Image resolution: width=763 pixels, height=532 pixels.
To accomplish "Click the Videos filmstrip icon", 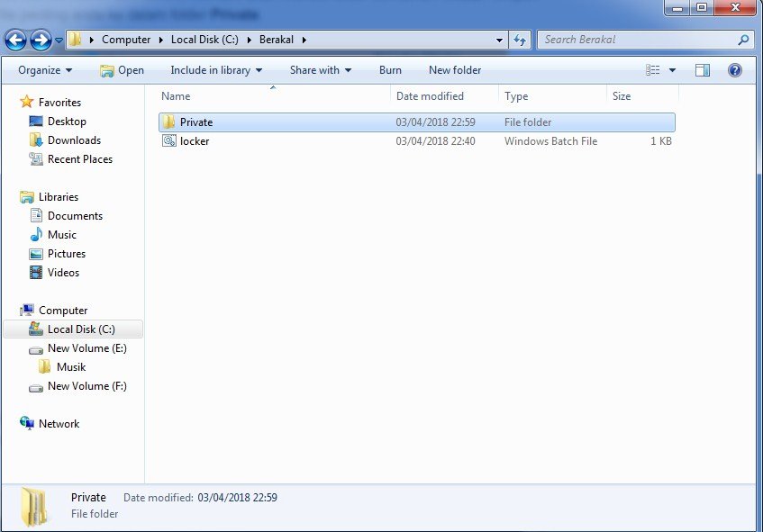I will click(x=36, y=273).
